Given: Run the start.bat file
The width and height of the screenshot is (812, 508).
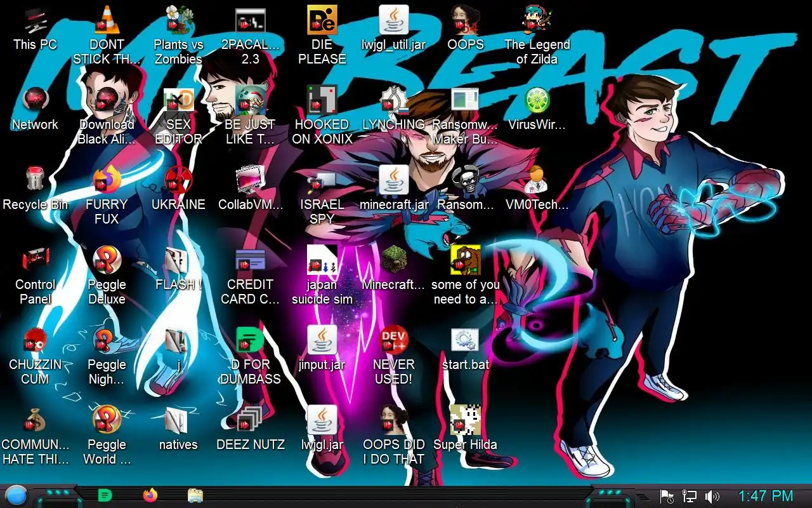Looking at the screenshot, I should pos(466,341).
